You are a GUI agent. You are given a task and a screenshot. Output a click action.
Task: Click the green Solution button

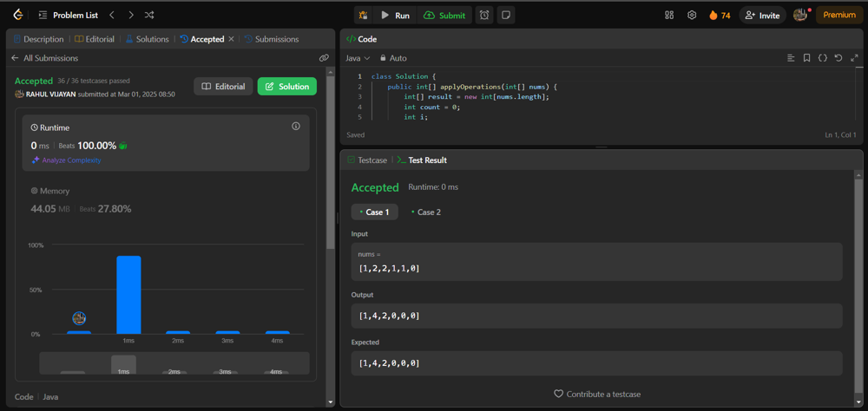pyautogui.click(x=286, y=87)
